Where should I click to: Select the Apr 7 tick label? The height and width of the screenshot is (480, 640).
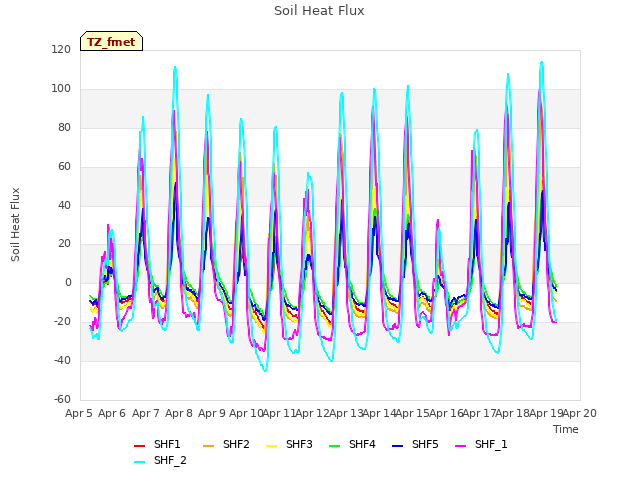click(145, 413)
